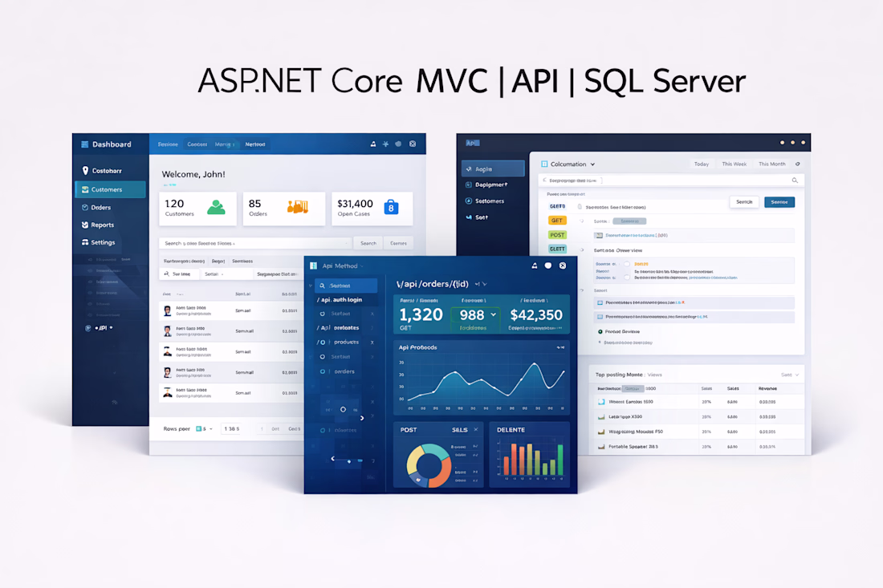Click the Settings sidebar icon

click(85, 242)
